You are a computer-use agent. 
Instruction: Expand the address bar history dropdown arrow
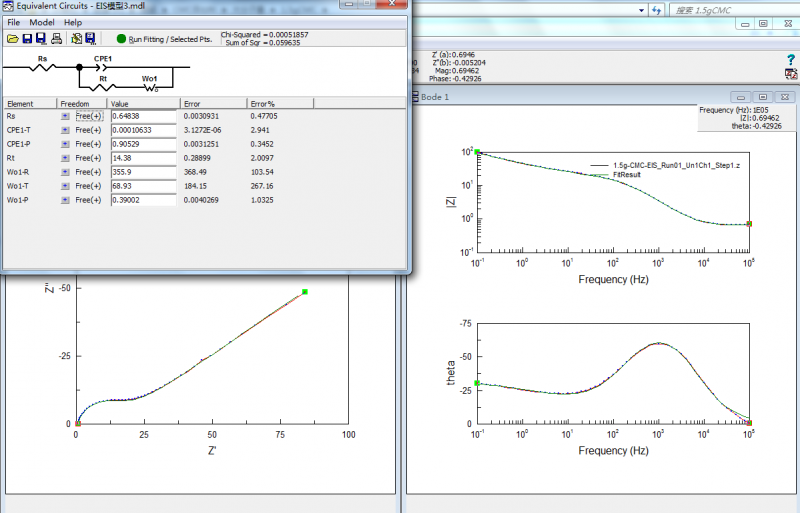tap(641, 10)
